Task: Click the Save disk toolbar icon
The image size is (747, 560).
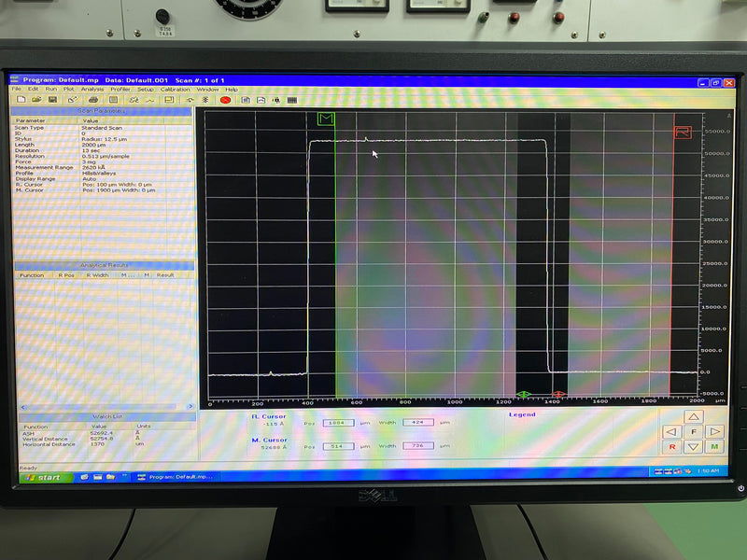Action: coord(52,100)
